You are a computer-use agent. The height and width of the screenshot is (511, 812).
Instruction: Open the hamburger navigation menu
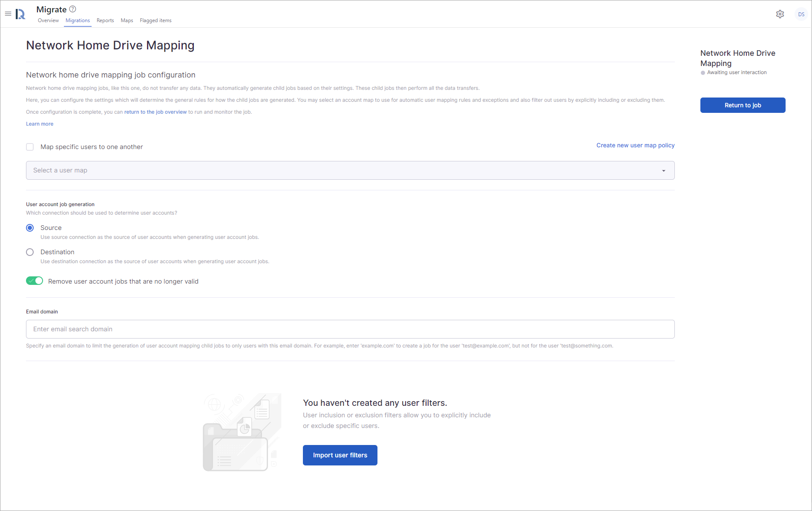[x=8, y=14]
